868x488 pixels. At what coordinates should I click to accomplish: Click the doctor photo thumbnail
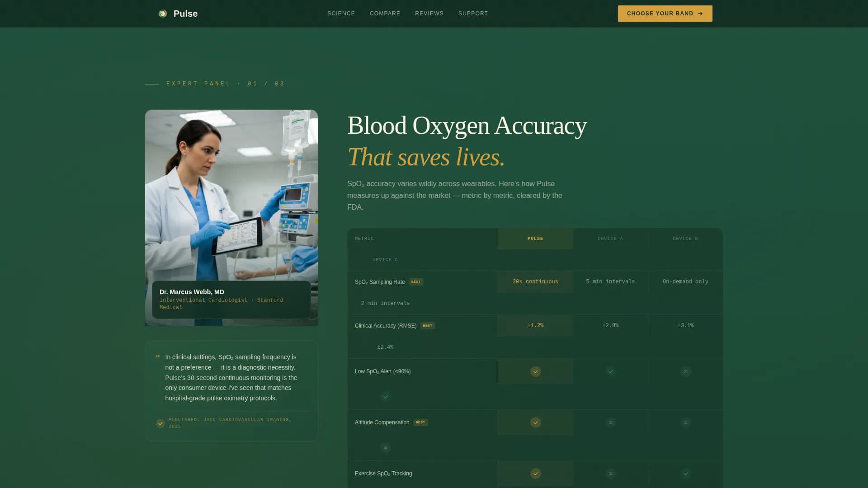pos(231,218)
